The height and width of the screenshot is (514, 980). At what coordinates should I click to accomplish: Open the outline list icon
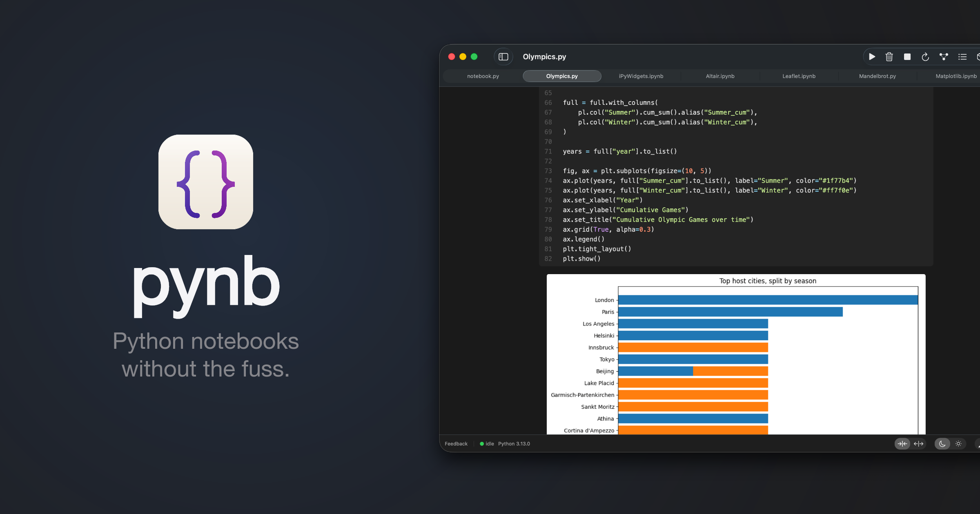[x=962, y=57]
